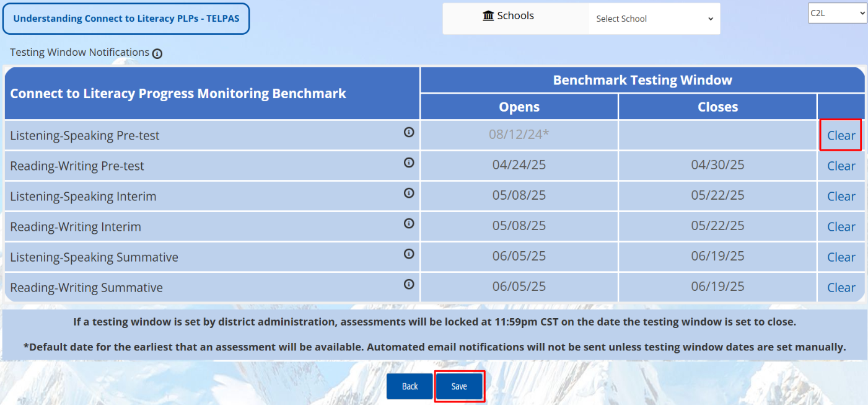This screenshot has height=405, width=868.
Task: Click the Testing Window Notifications label
Action: [79, 52]
